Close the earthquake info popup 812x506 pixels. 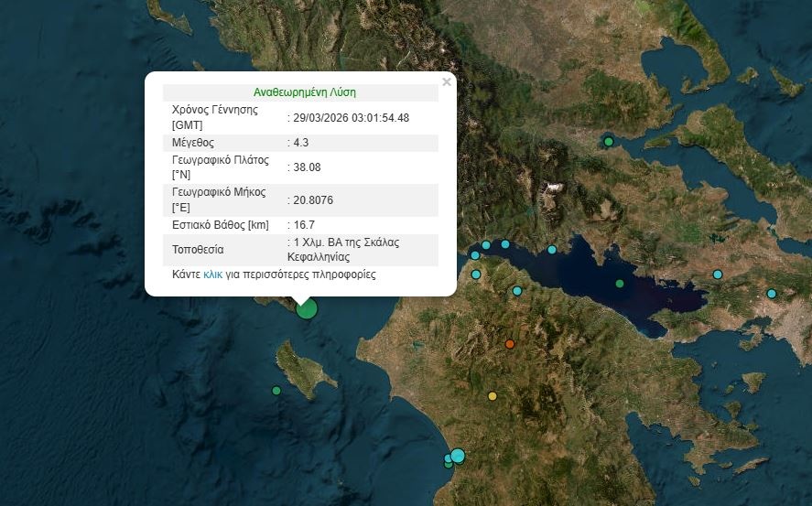pos(447,82)
